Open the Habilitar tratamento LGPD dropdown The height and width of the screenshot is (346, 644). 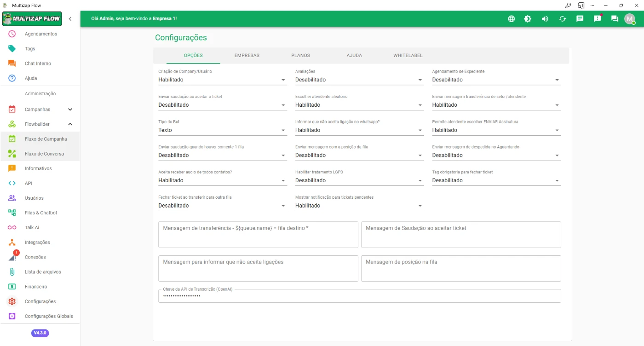coord(359,181)
